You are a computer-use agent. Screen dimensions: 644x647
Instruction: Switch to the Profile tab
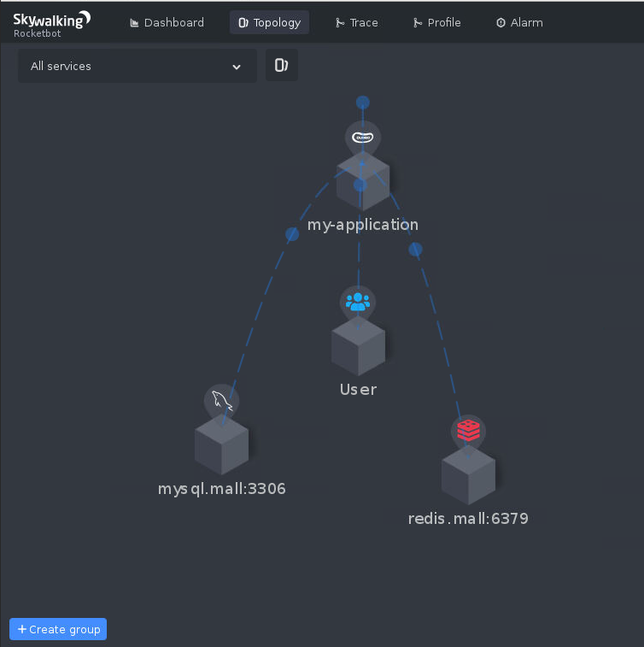point(437,22)
